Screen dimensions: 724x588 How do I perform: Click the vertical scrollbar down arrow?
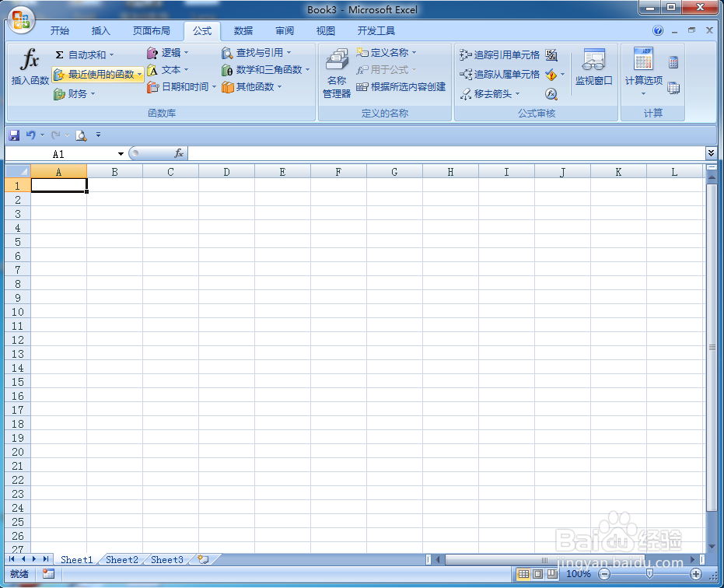click(712, 546)
